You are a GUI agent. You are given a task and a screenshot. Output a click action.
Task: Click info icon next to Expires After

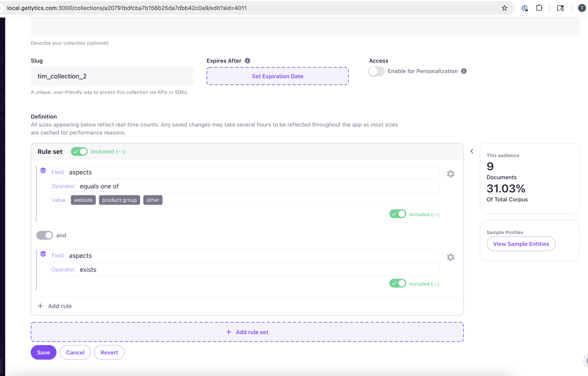coord(247,60)
